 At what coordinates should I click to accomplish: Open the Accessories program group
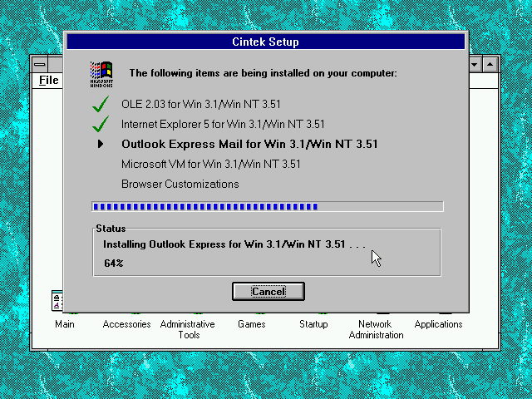tap(126, 324)
